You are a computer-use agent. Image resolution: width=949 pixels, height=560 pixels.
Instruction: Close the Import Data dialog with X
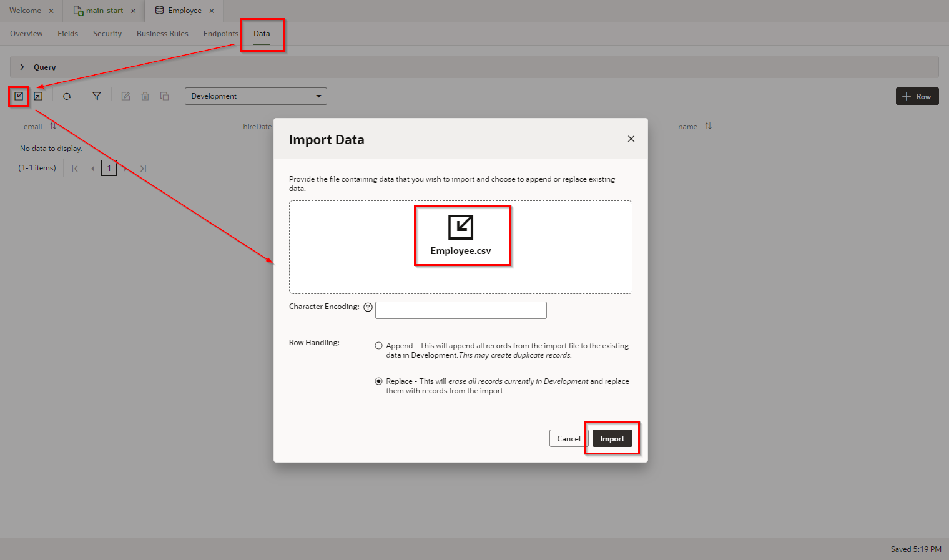[631, 139]
